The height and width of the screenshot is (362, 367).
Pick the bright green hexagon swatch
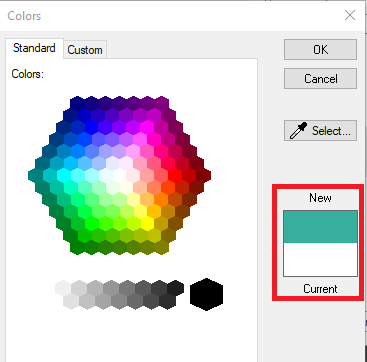tap(91, 223)
